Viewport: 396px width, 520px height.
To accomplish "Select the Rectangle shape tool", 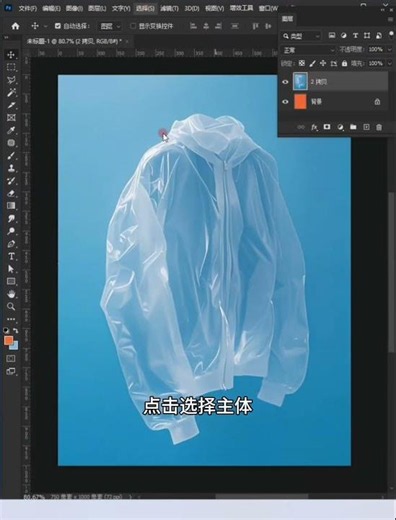I will pos(11,281).
